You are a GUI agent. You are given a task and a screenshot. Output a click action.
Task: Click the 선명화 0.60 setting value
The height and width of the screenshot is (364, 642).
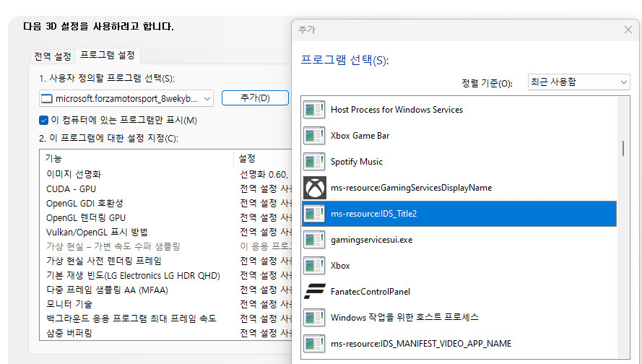tap(264, 175)
